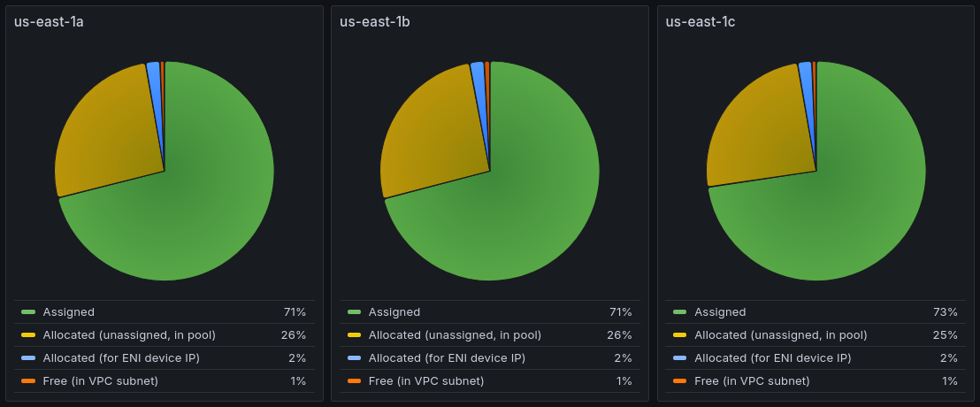Image resolution: width=980 pixels, height=407 pixels.
Task: Open the us-east-1b panel title menu
Action: coord(375,22)
